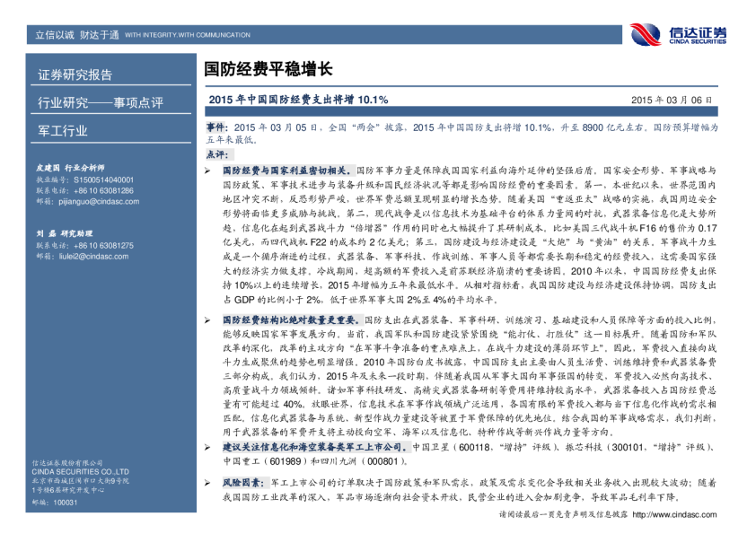Click assistant name 刘磊 研究助理

click(x=64, y=233)
